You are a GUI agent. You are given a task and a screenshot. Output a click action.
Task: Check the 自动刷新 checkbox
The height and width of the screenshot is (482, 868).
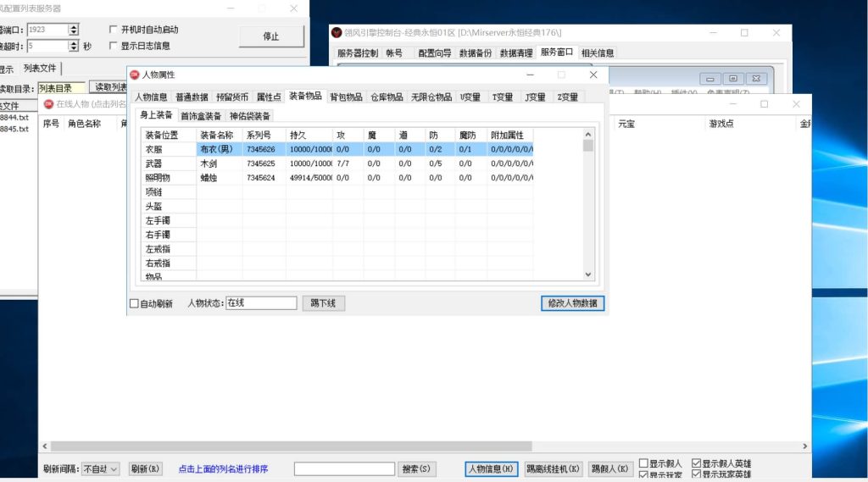point(134,303)
